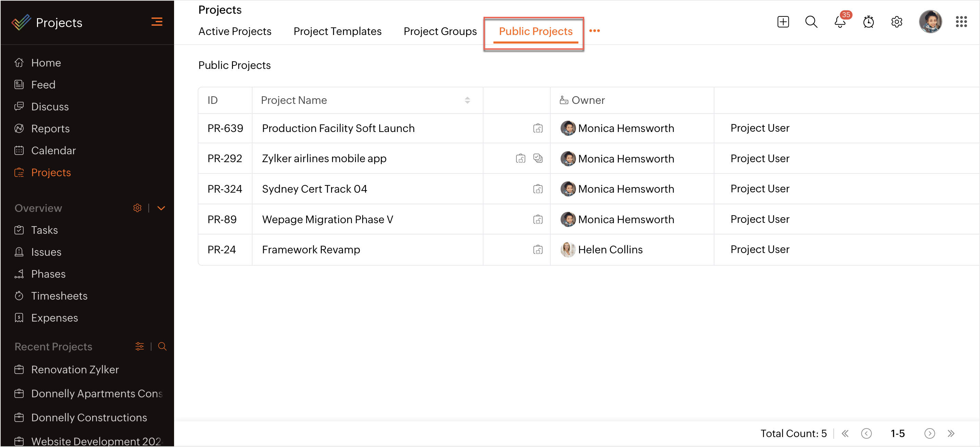The height and width of the screenshot is (447, 980).
Task: Go to next page arrow
Action: point(929,433)
